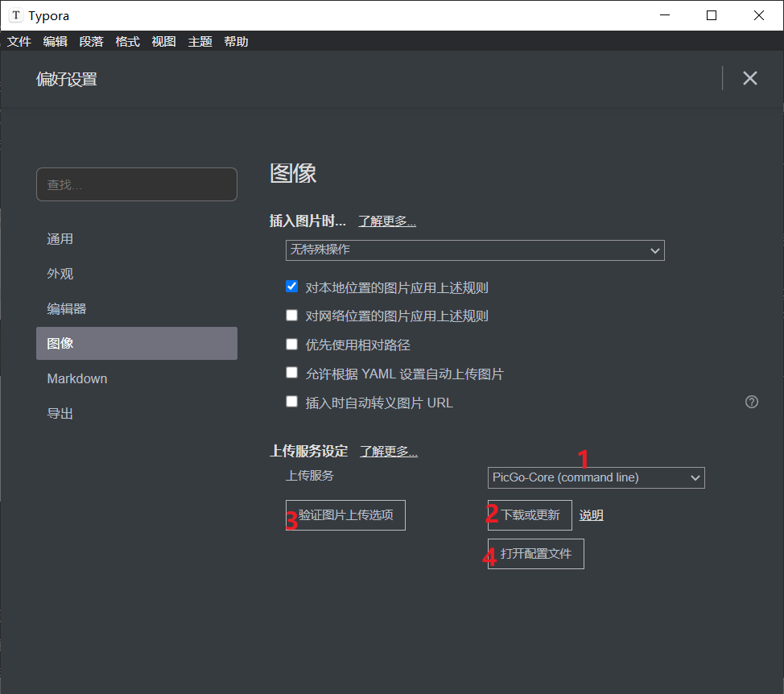The width and height of the screenshot is (784, 694).
Task: Close the preferences panel with the X icon
Action: click(749, 79)
